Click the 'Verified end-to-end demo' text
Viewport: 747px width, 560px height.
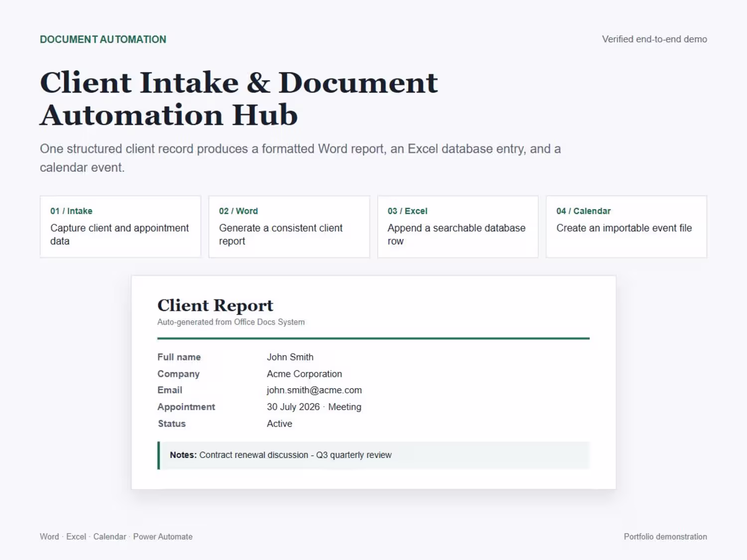click(x=654, y=39)
